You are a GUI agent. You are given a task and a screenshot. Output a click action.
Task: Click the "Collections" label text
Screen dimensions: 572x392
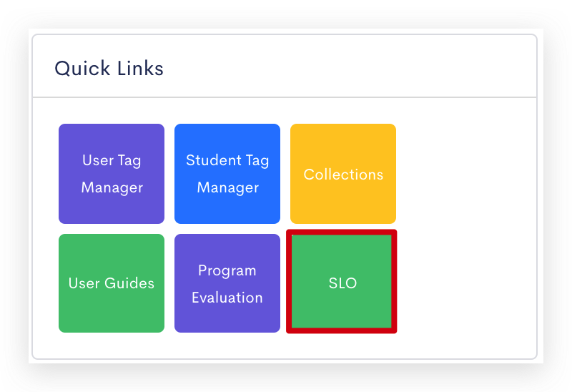[x=343, y=175]
